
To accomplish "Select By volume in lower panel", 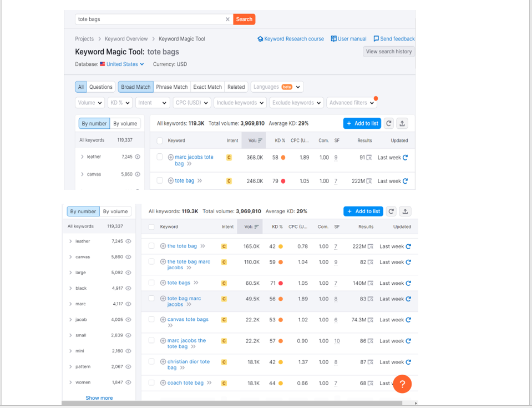I will [x=115, y=211].
